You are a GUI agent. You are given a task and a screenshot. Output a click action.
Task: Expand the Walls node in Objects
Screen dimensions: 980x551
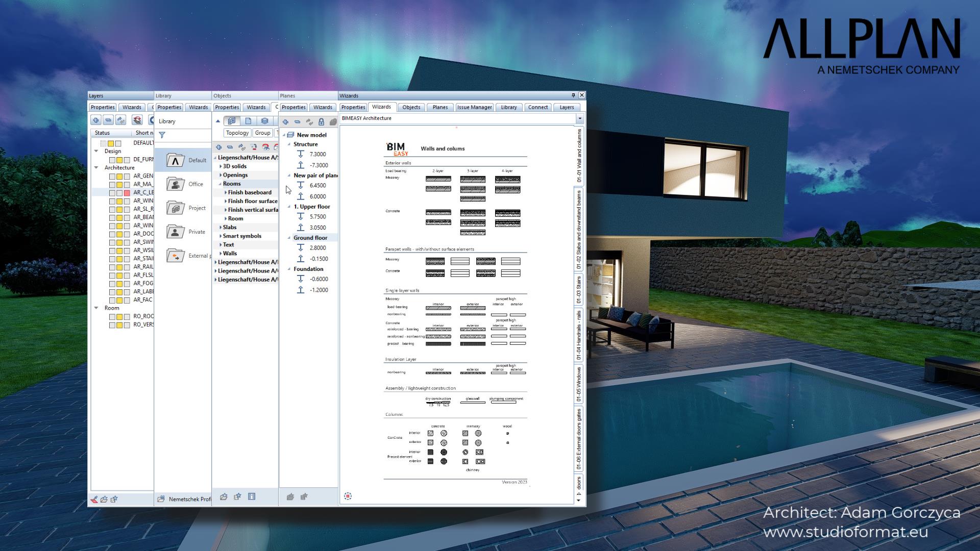coord(220,254)
